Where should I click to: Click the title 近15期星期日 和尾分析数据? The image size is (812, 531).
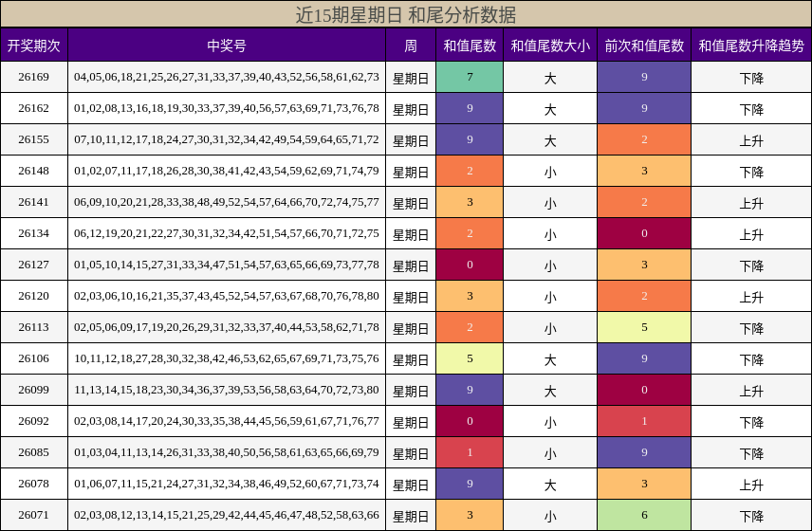click(x=405, y=14)
